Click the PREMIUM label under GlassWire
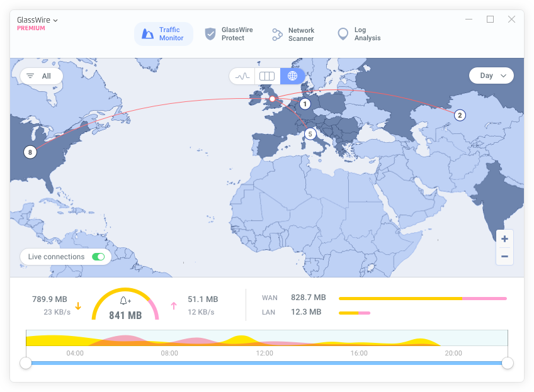The image size is (534, 392). pos(31,28)
